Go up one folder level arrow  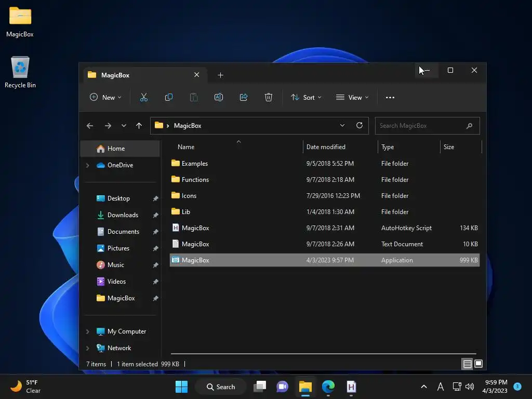(139, 126)
